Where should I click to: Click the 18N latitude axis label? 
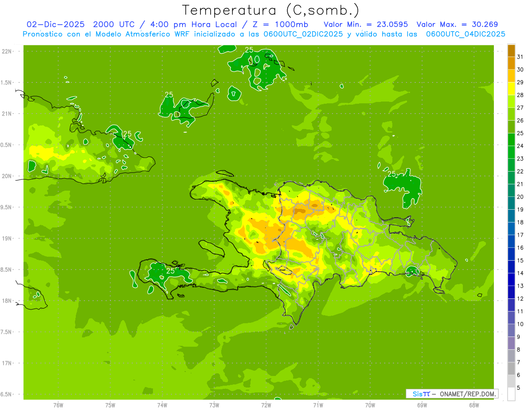coord(7,301)
